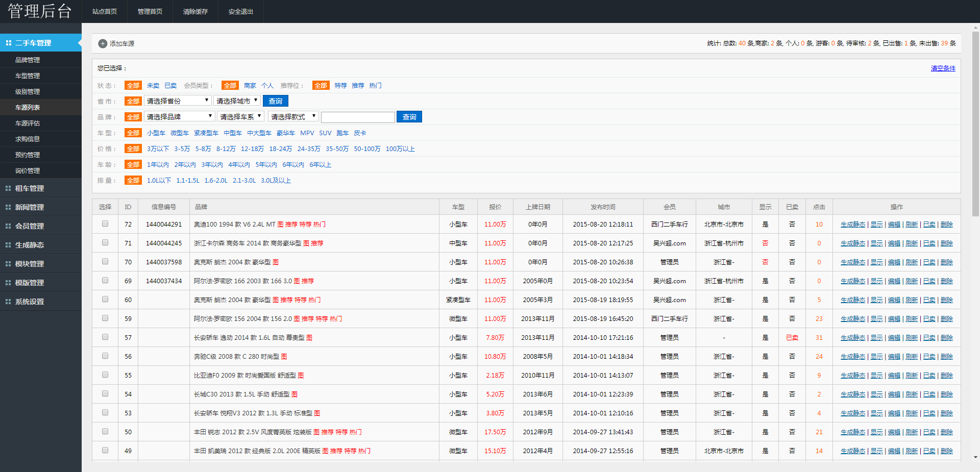This screenshot has width=980, height=472.
Task: Click the brand keyword text input field
Action: pyautogui.click(x=358, y=117)
